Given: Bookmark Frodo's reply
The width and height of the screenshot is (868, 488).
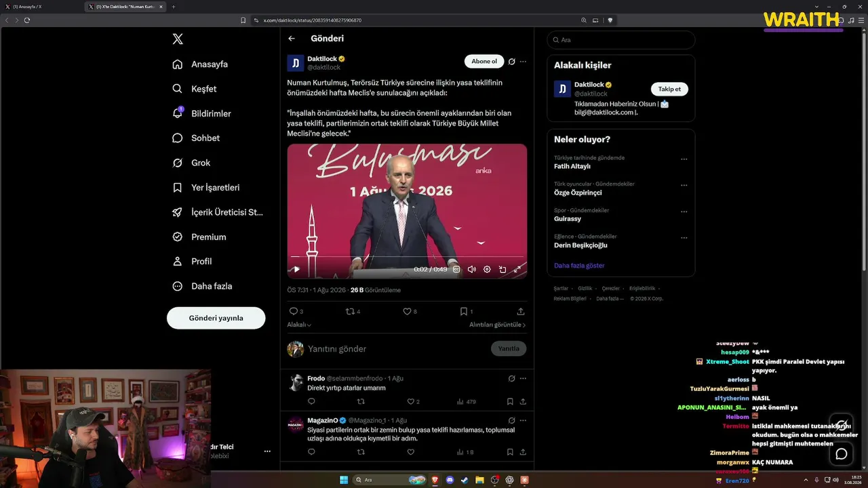Looking at the screenshot, I should point(510,402).
